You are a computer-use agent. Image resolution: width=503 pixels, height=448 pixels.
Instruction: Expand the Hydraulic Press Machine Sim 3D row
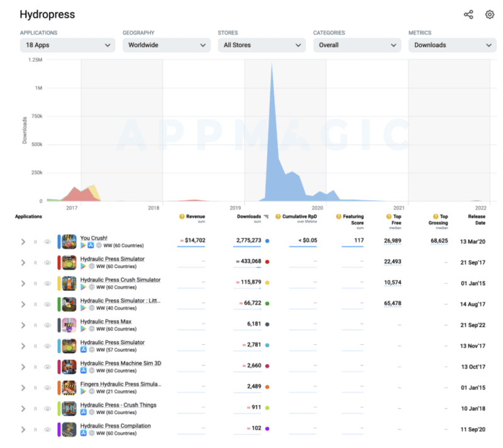pos(23,367)
